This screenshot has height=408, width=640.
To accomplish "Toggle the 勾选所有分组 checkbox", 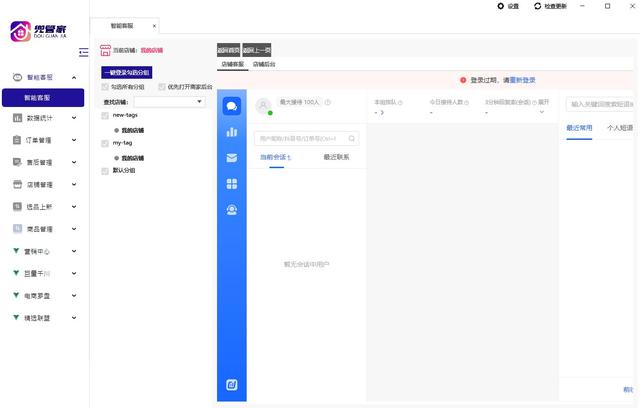I will point(105,87).
